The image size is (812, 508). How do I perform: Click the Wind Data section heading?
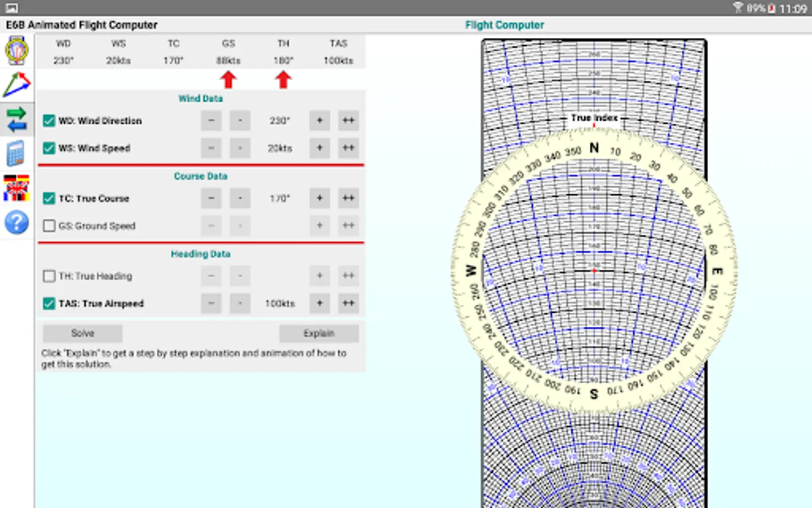(201, 99)
